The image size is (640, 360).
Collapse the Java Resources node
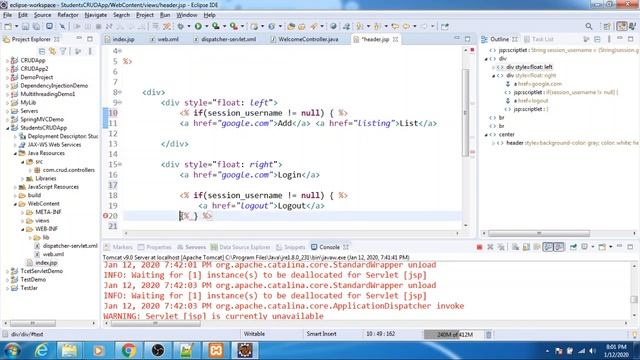tap(15, 153)
